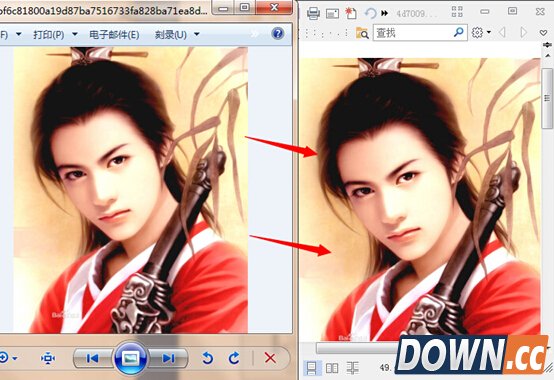Expand the dropdown arrow next to 刻录(U)
Viewport: 554px width, 380px height.
point(197,34)
